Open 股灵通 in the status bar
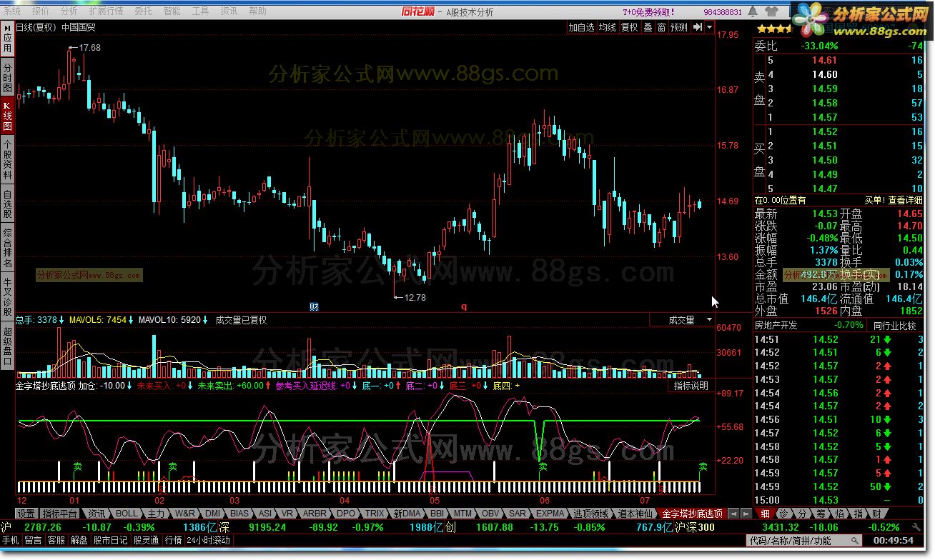Image resolution: width=935 pixels, height=560 pixels. point(146,541)
